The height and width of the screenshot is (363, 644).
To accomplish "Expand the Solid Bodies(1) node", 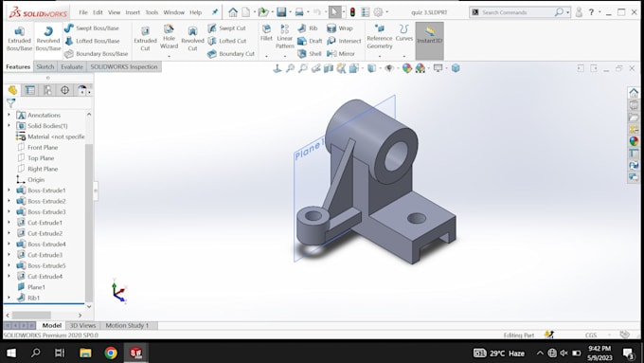I will click(x=9, y=126).
